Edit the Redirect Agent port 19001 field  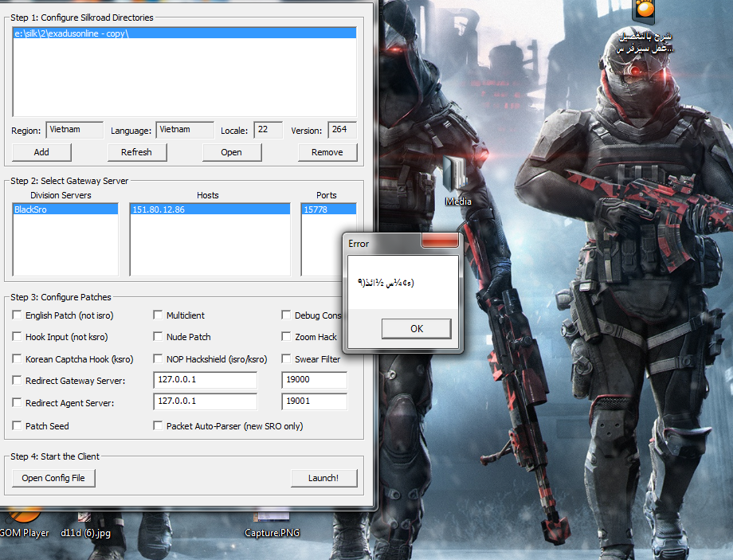[x=315, y=401]
